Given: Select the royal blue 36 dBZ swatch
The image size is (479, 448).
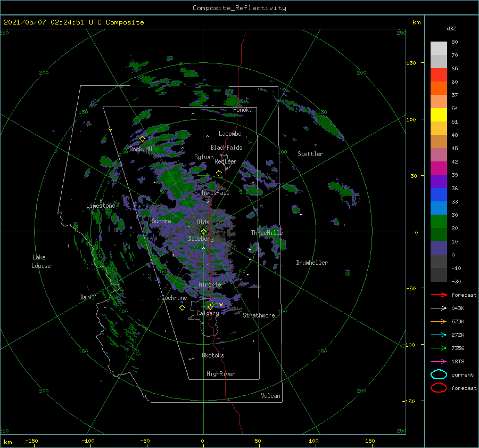Looking at the screenshot, I should [439, 195].
